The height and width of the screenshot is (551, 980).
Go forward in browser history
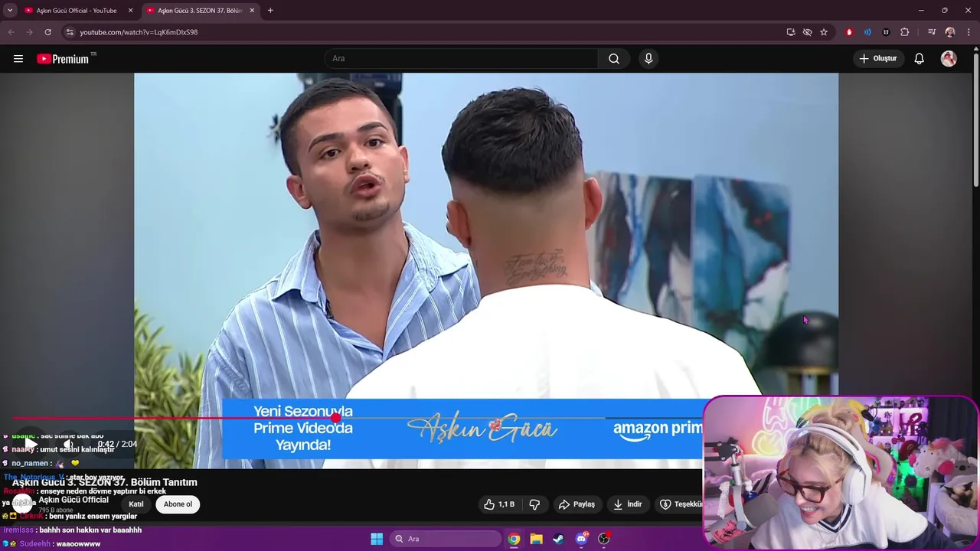point(29,32)
